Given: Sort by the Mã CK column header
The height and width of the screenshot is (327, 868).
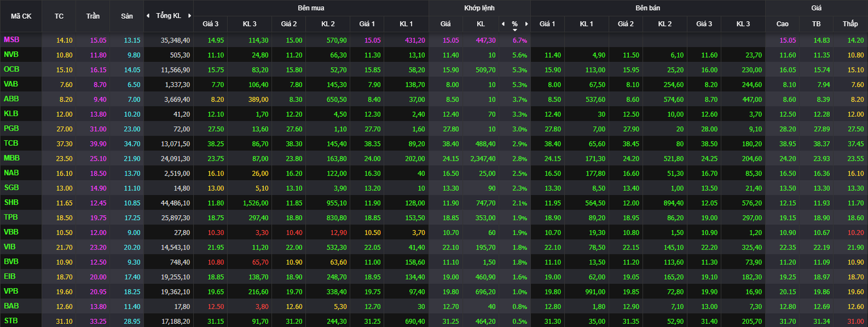Looking at the screenshot, I should click(21, 16).
